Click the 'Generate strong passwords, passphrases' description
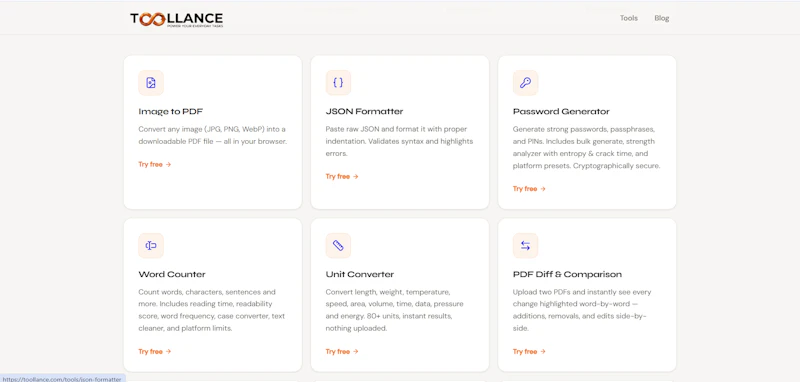Screen dimensions: 800x382 click(587, 147)
